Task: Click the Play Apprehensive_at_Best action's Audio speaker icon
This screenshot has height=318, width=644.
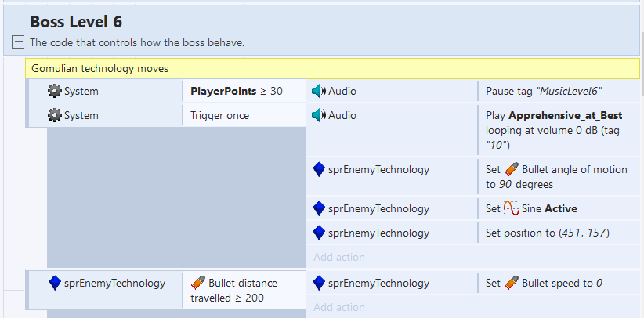Action: coord(318,116)
